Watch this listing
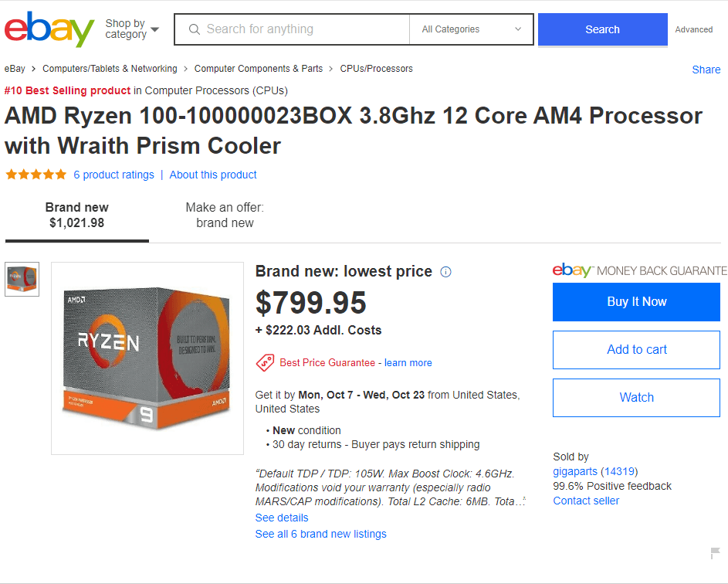 636,397
